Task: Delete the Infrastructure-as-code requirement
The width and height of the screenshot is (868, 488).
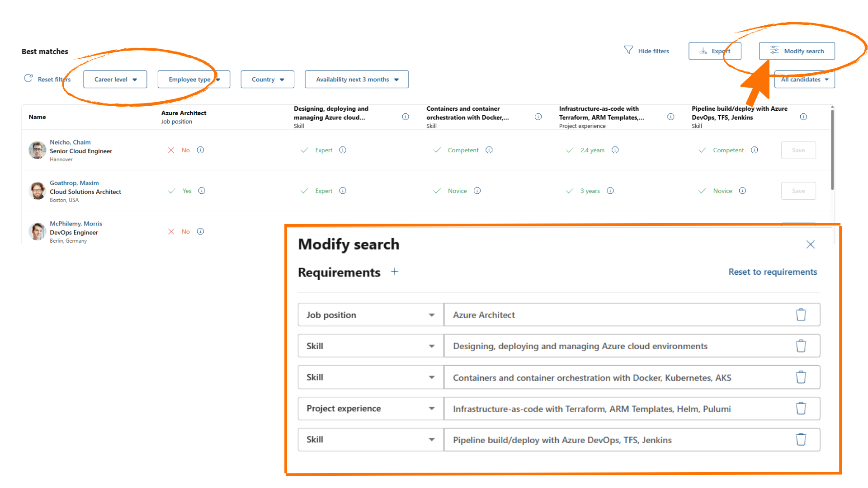Action: coord(801,408)
